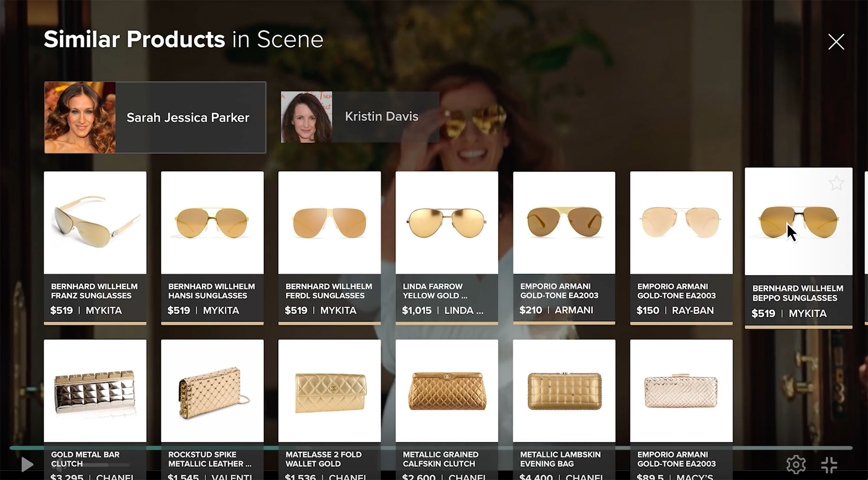Switch to the Kristin Davis tab
Viewport: 868px width, 480px height.
pos(359,117)
